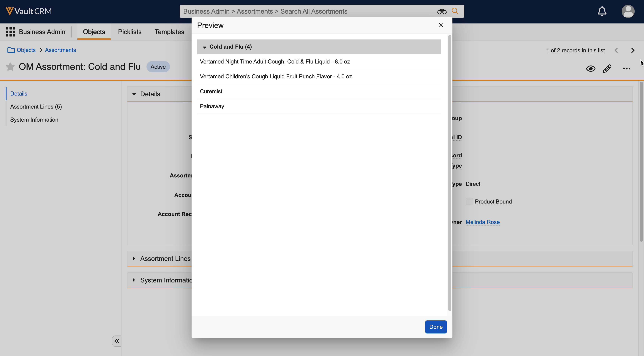644x356 pixels.
Task: Open the three-dots actions menu
Action: coord(626,69)
